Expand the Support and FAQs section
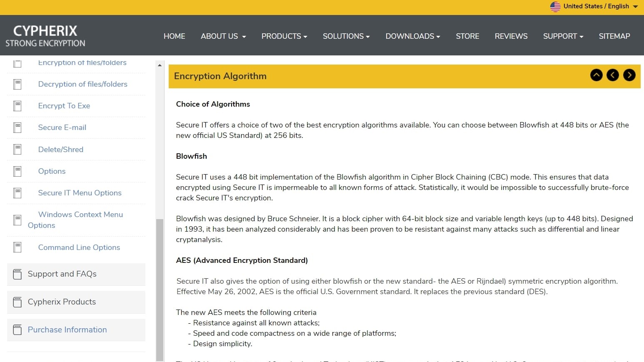This screenshot has height=362, width=644. 76,274
